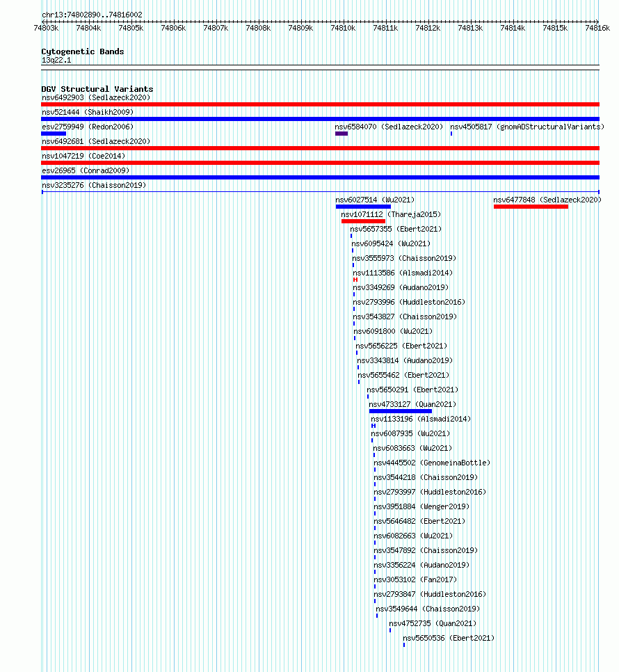This screenshot has width=619, height=672.
Task: Click the blue bar under nsv4733127
Action: (x=401, y=411)
